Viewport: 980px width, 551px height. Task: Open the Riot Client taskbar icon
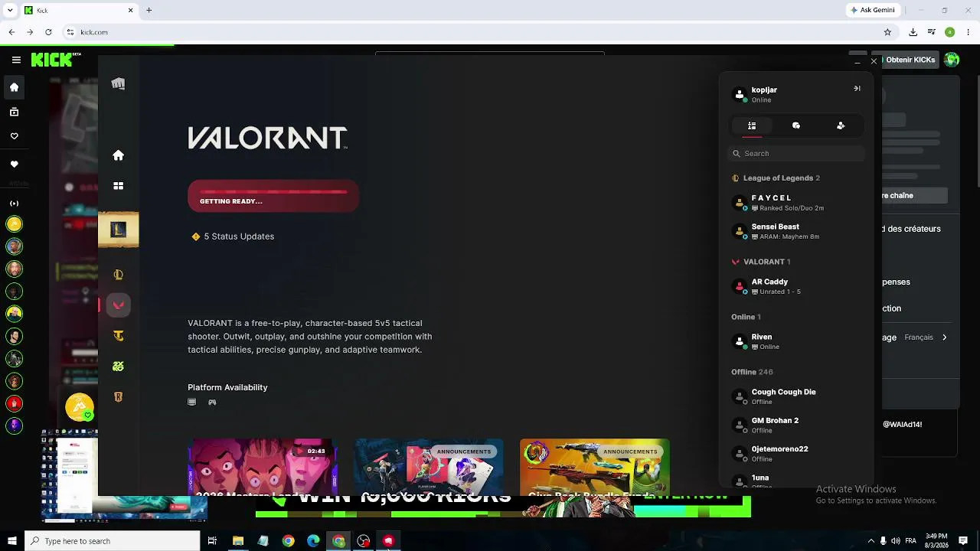[389, 541]
